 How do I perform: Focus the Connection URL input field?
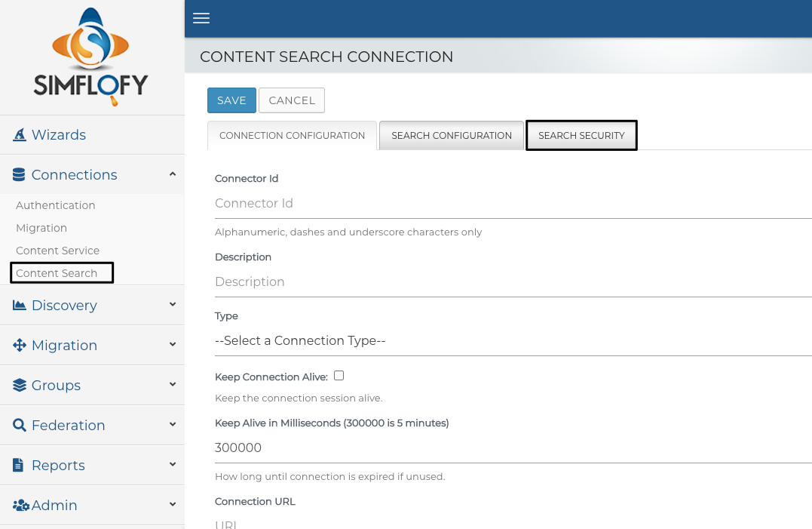[513, 523]
